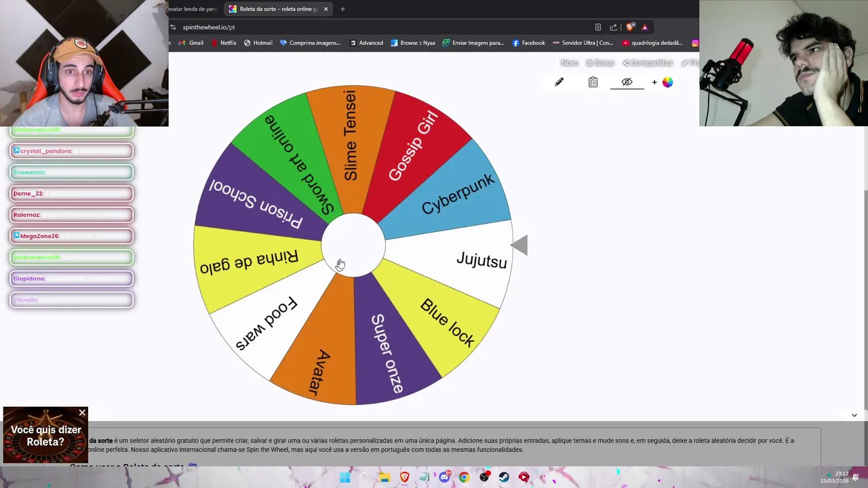Open the 'quadrilogia dedadã...' YouTube bookmark

click(652, 43)
